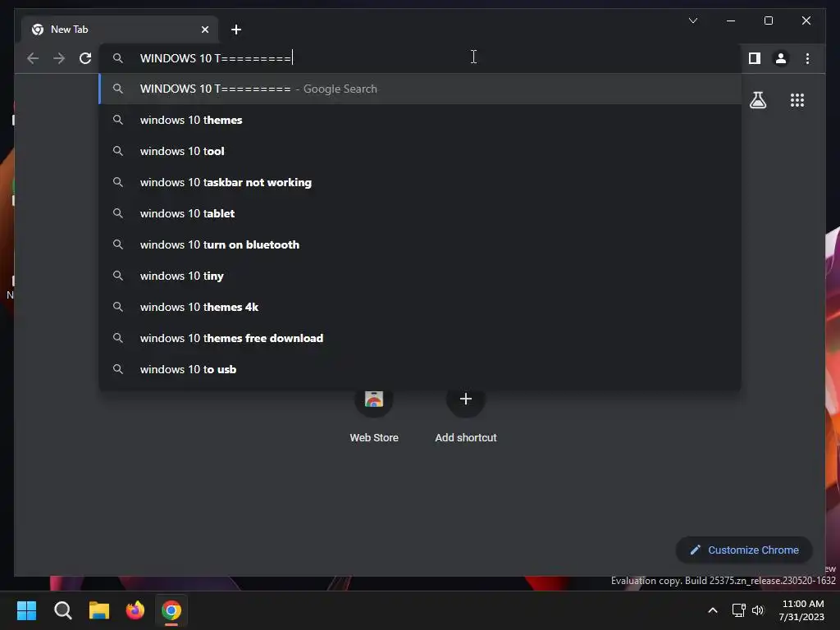Maximize the Chrome window
This screenshot has height=630, width=840.
[768, 21]
